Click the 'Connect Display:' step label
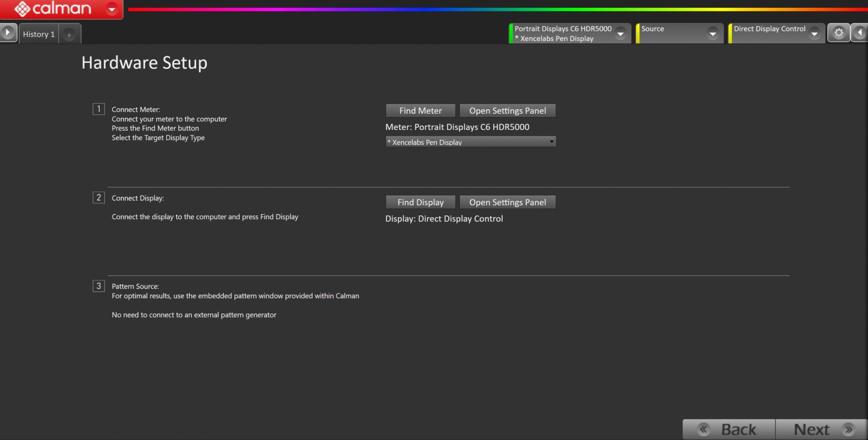Image resolution: width=868 pixels, height=440 pixels. (138, 198)
